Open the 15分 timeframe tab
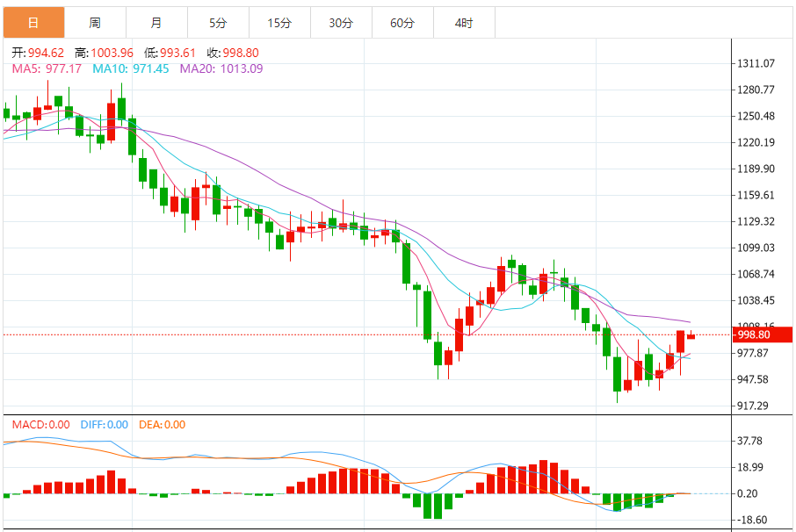Viewport: 796px width, 532px height. (x=279, y=23)
